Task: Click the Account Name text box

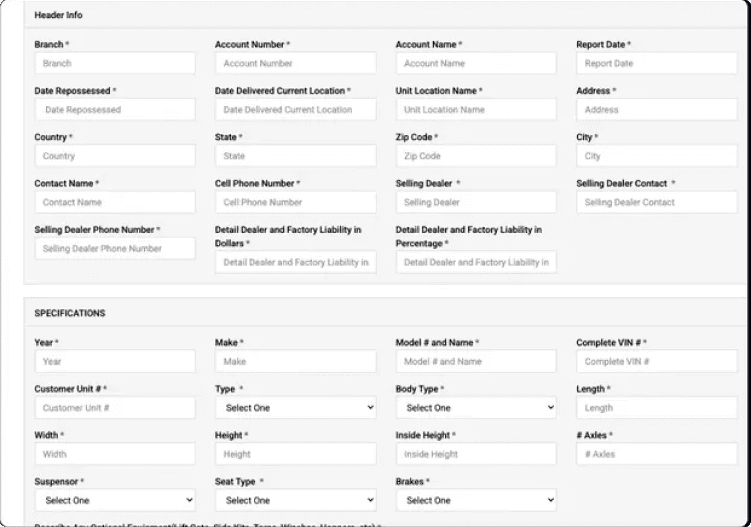Action: tap(476, 63)
